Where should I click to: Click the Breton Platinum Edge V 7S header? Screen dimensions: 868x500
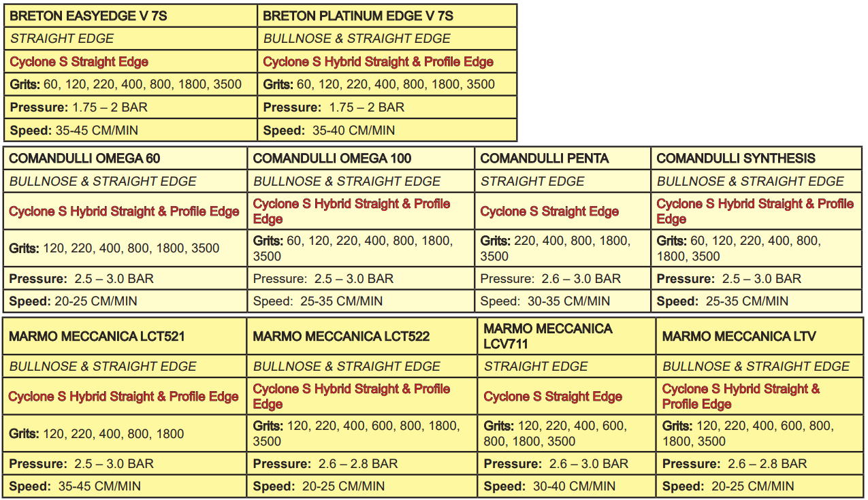358,16
